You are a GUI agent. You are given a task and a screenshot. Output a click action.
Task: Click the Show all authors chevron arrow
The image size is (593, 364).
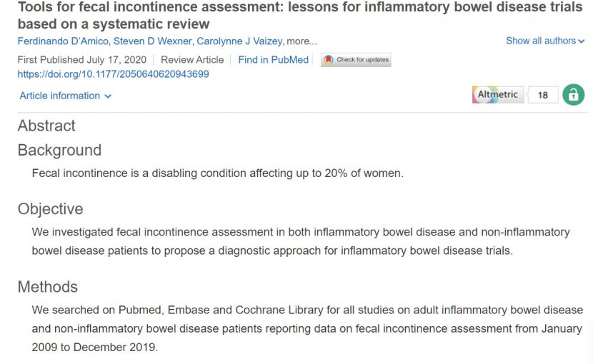582,41
